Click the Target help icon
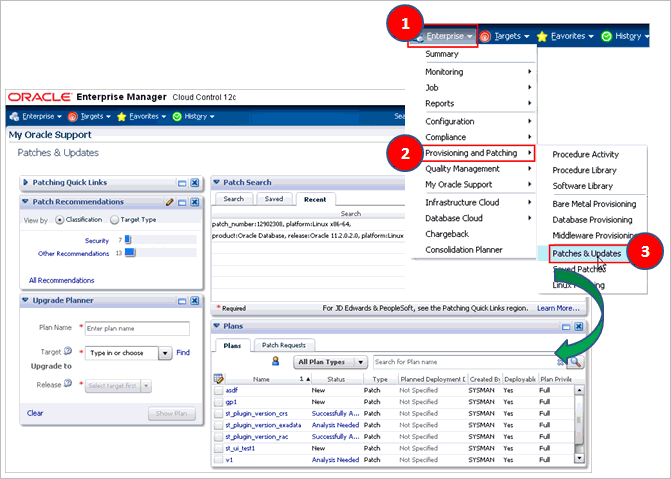 pos(68,351)
